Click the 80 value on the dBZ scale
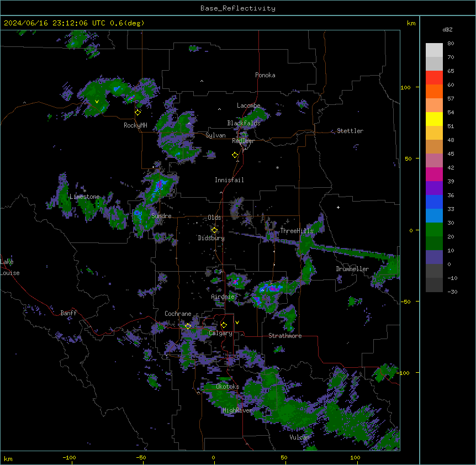This screenshot has width=476, height=465. pyautogui.click(x=451, y=44)
